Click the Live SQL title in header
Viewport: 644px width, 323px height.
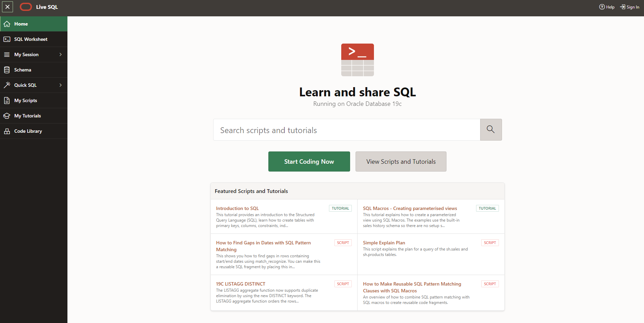tap(47, 7)
